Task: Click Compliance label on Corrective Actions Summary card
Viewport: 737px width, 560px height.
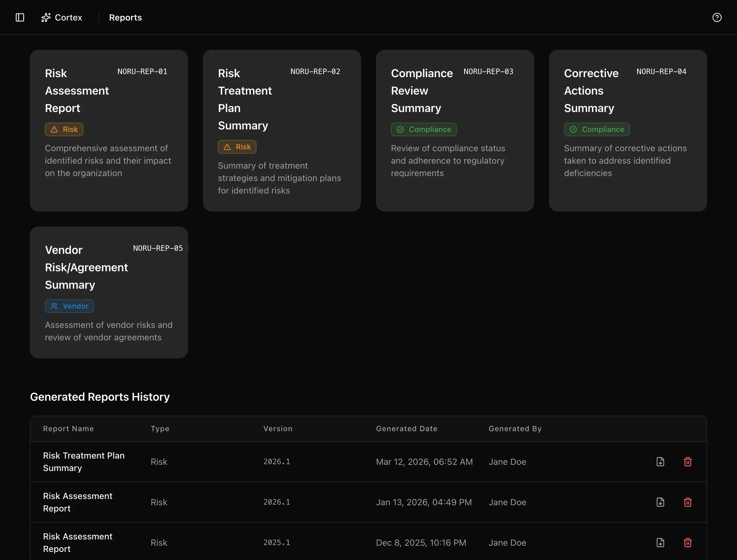Action: [x=603, y=129]
